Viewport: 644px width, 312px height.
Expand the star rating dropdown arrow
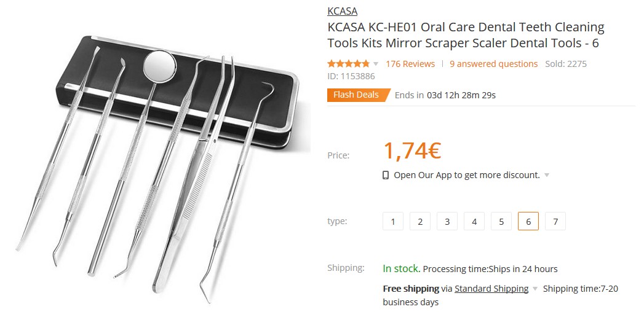[x=375, y=64]
